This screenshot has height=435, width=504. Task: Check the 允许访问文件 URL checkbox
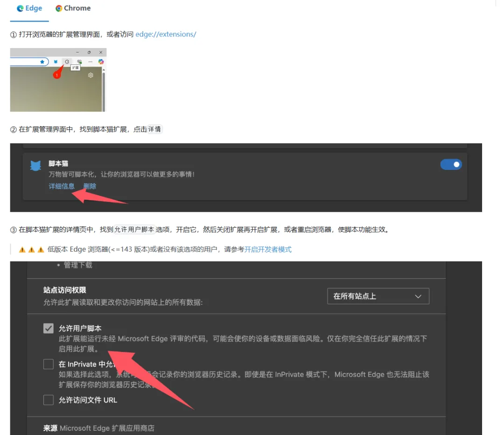click(49, 400)
